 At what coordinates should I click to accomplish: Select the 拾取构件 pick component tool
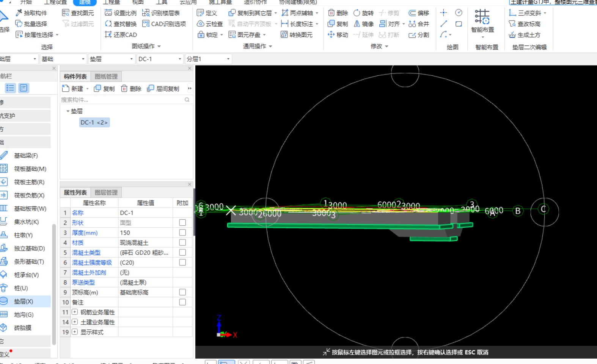pos(31,13)
